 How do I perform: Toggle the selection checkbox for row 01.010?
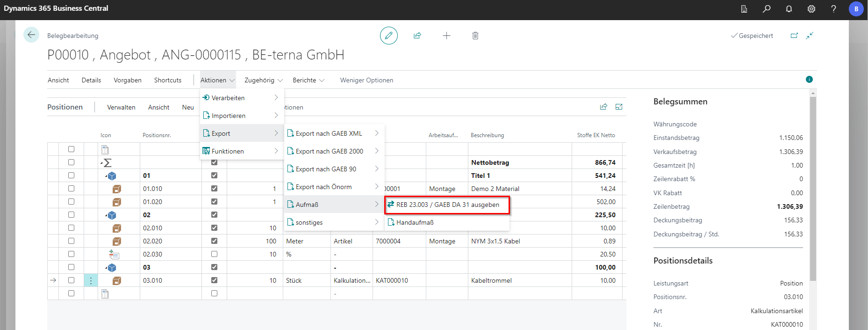click(x=71, y=189)
